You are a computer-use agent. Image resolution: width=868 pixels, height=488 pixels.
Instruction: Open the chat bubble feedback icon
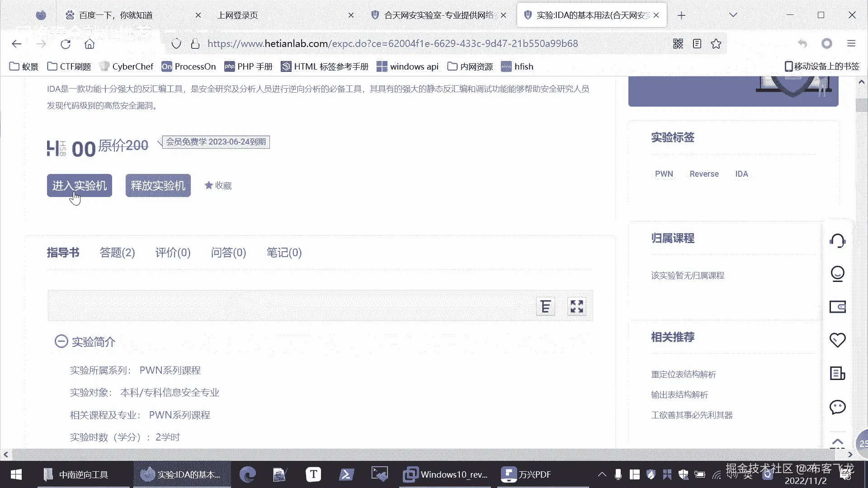point(837,407)
